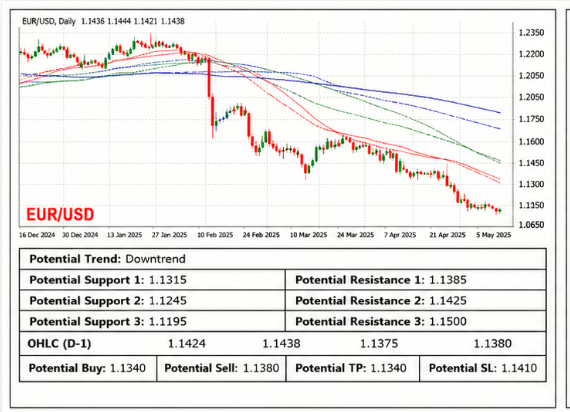The height and width of the screenshot is (412, 570).
Task: Click the "16 Dec 2024" date label
Action: (x=37, y=235)
